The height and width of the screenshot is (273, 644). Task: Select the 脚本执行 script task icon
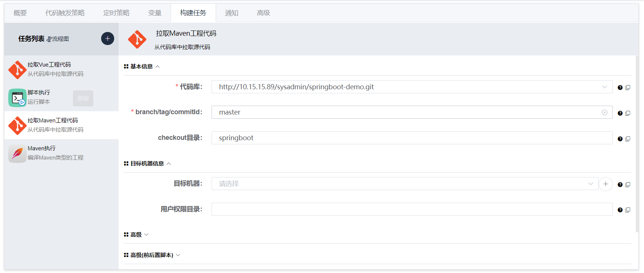click(x=17, y=97)
